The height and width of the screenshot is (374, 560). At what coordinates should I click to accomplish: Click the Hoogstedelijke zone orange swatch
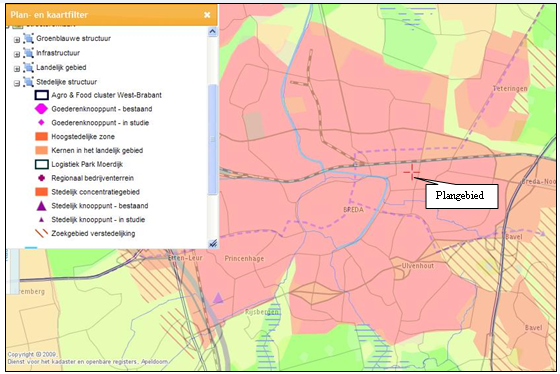pos(41,136)
